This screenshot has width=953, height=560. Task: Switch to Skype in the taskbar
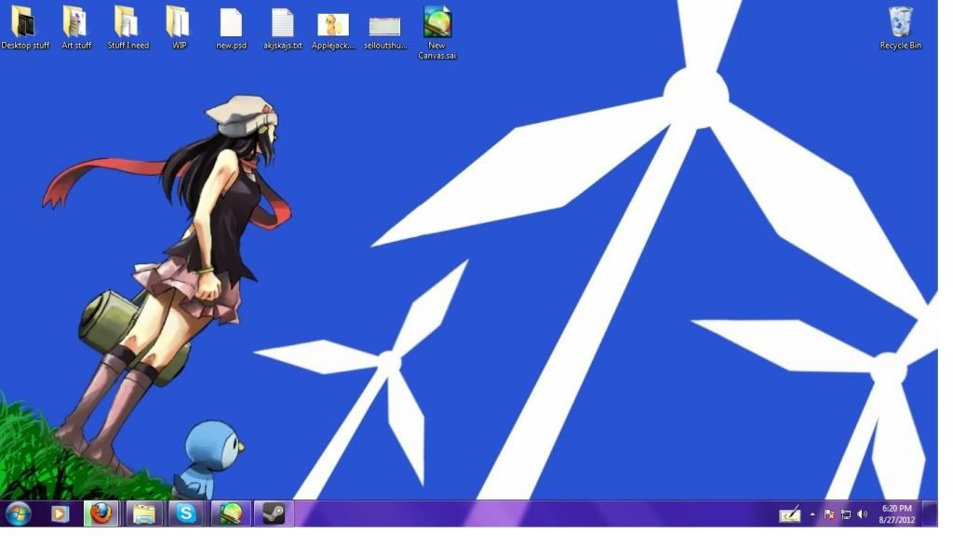tap(186, 514)
